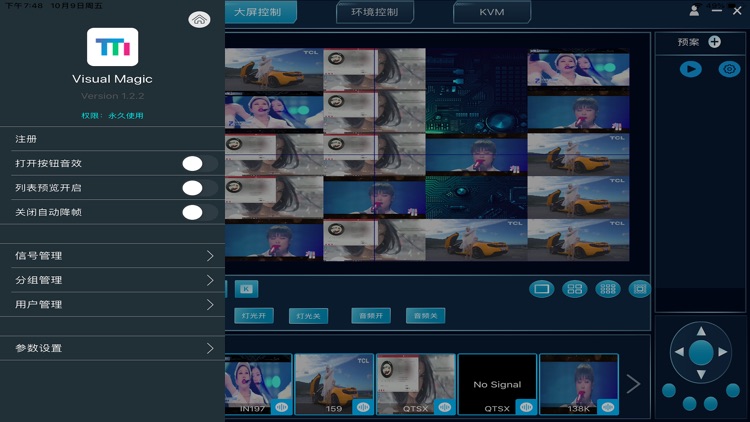Viewport: 750px width, 422px height.
Task: Click center button of direction pad
Action: point(701,353)
